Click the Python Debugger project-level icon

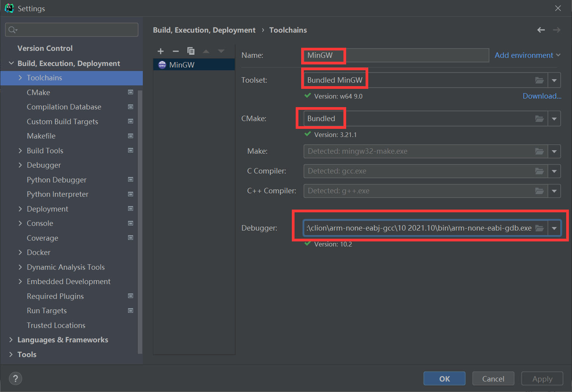click(x=131, y=180)
